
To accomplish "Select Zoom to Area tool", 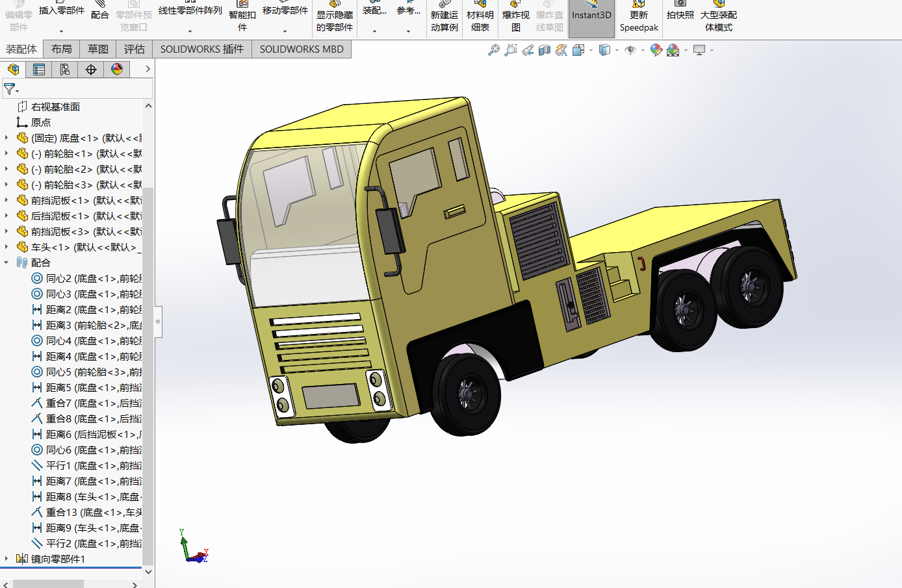I will point(511,50).
